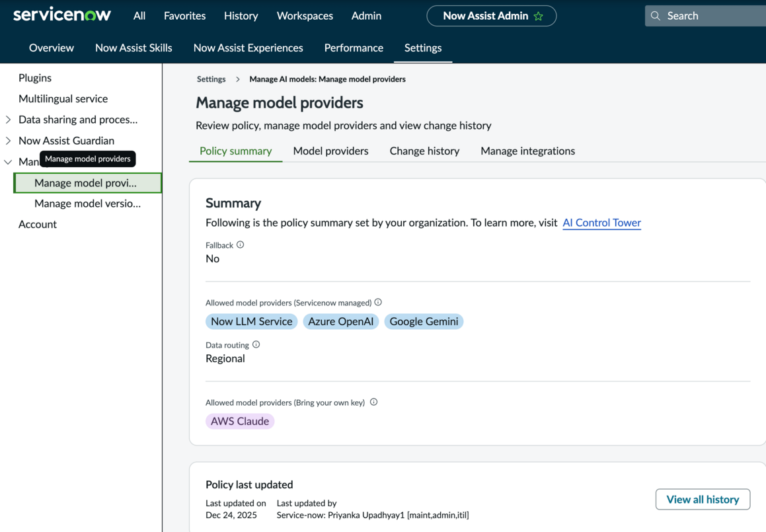Viewport: 766px width, 532px height.
Task: Open Manage model versions sidebar item
Action: [x=87, y=204]
